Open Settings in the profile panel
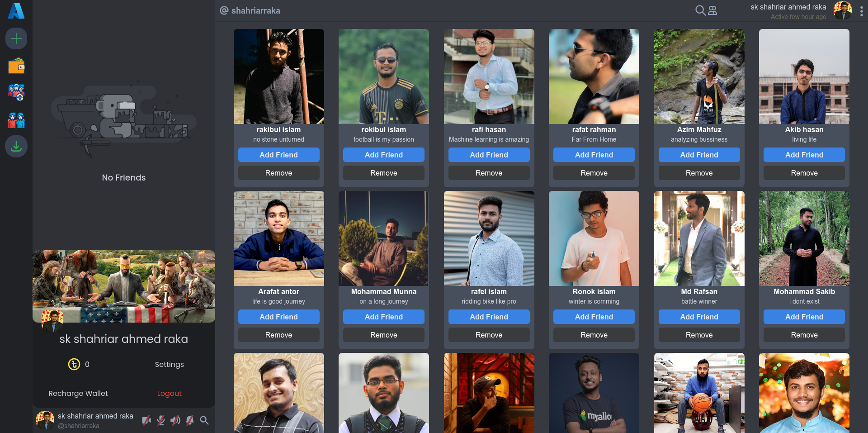The height and width of the screenshot is (433, 868). coord(169,364)
